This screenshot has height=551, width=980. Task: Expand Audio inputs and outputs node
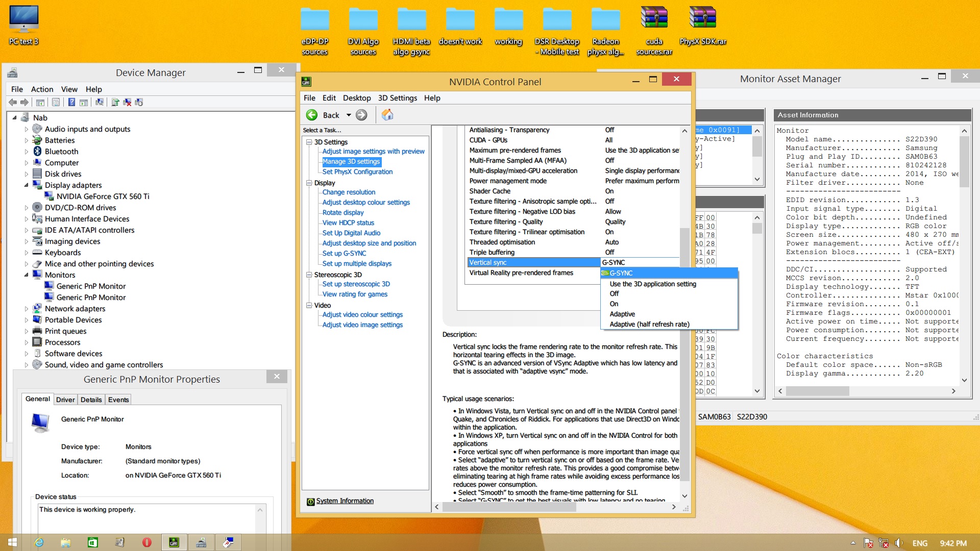pyautogui.click(x=27, y=129)
